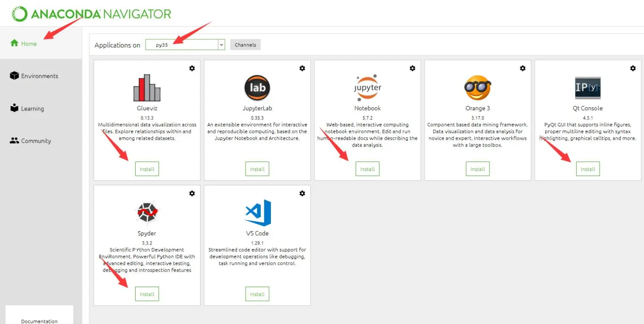Click JupyterLab version 0.35.3
The height and width of the screenshot is (324, 644).
coord(257,117)
